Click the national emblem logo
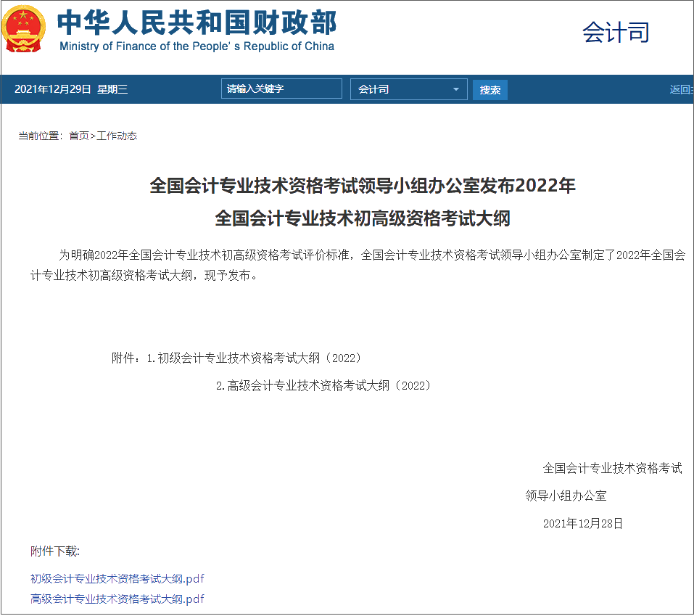Image resolution: width=694 pixels, height=616 pixels. pyautogui.click(x=24, y=29)
